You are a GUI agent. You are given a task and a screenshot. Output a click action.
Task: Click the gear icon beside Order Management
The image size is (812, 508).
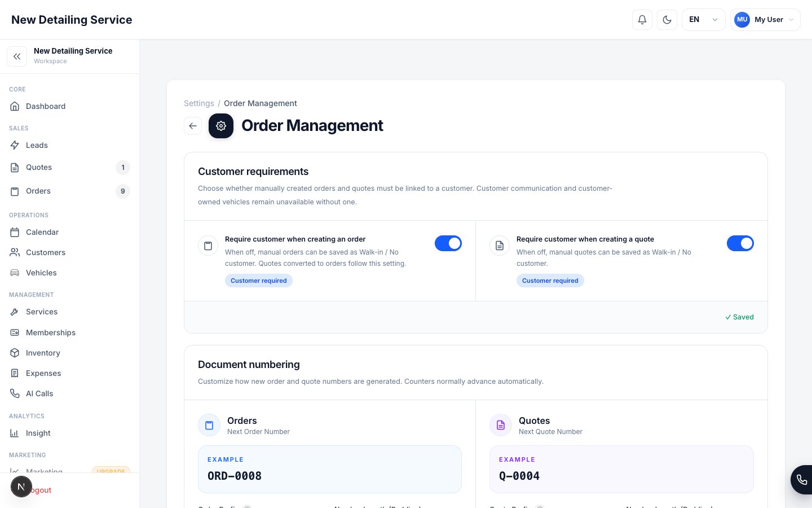[x=221, y=126]
